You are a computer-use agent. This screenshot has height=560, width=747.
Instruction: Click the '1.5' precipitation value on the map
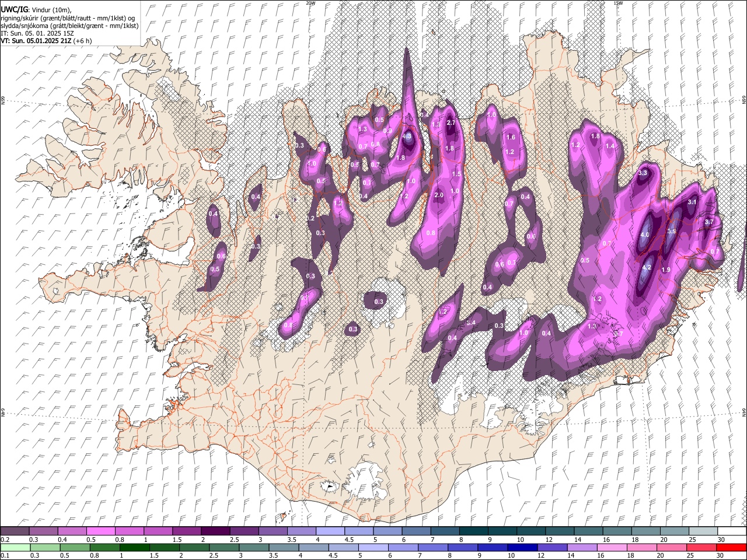[x=456, y=174]
